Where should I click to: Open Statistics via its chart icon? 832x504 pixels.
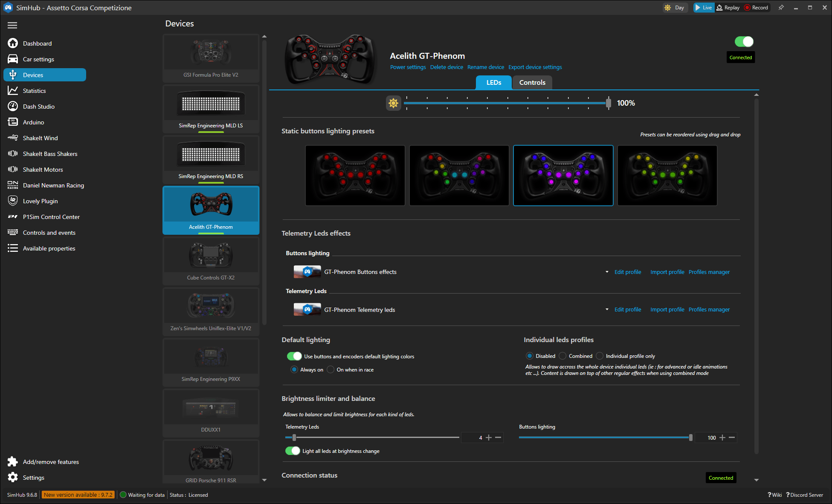[x=13, y=91]
